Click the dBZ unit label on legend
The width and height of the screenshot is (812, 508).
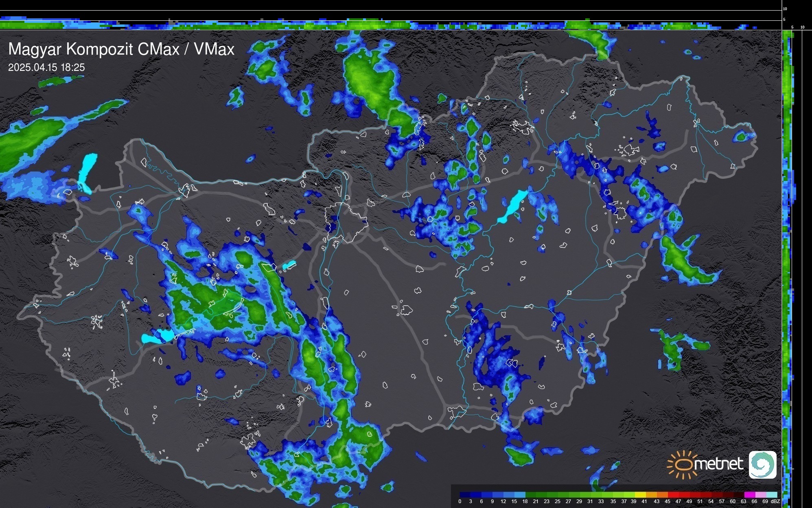click(x=775, y=501)
